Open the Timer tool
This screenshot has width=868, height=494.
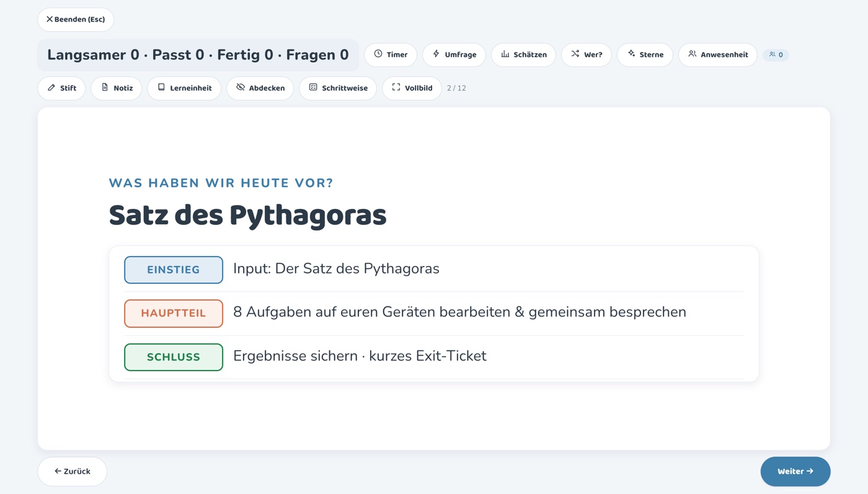pyautogui.click(x=391, y=55)
